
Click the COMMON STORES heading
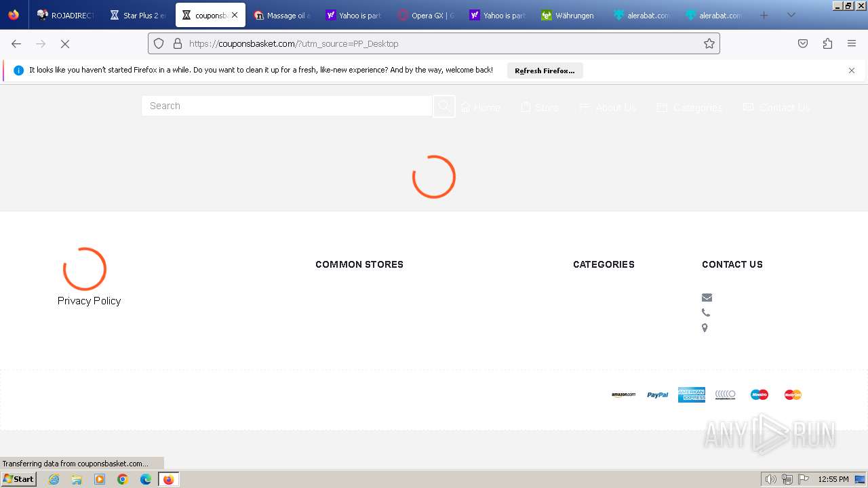[359, 264]
